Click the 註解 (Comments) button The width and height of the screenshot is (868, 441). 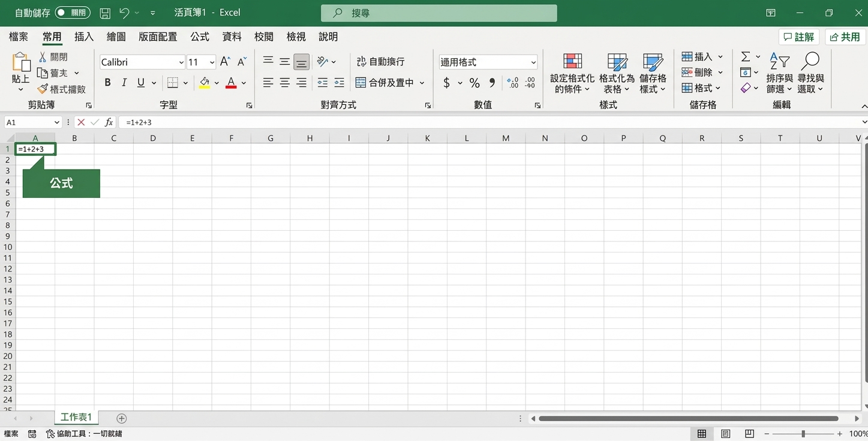pos(799,37)
